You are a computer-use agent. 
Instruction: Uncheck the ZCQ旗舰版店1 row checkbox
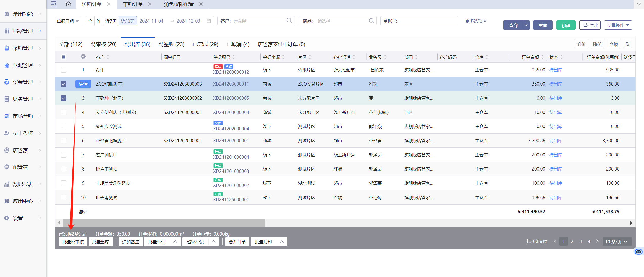pyautogui.click(x=64, y=84)
